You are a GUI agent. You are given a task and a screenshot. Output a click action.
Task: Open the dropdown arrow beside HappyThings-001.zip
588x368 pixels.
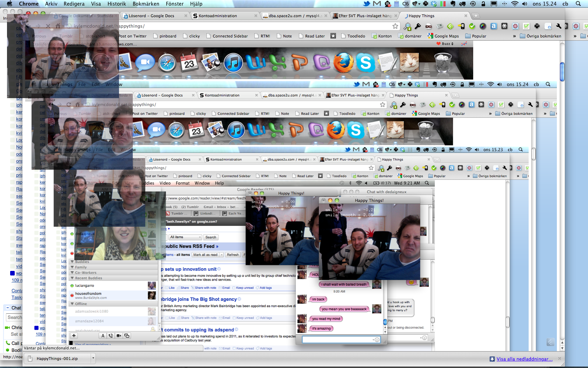93,358
